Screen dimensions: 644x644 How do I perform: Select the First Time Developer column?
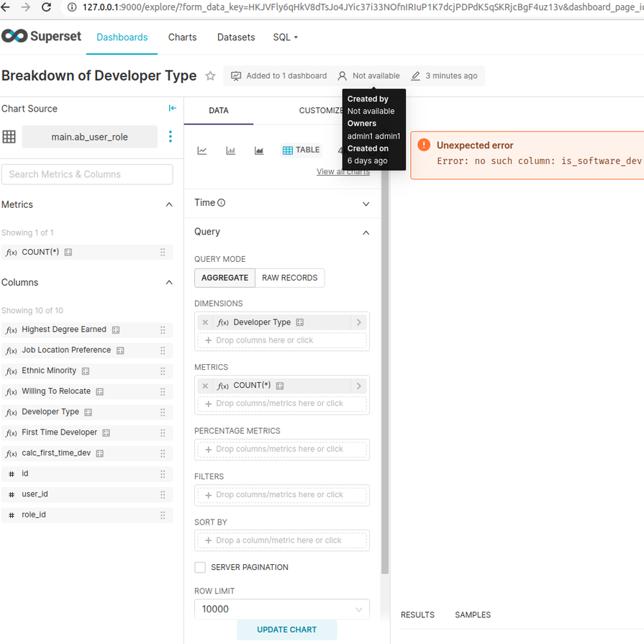(x=87, y=432)
